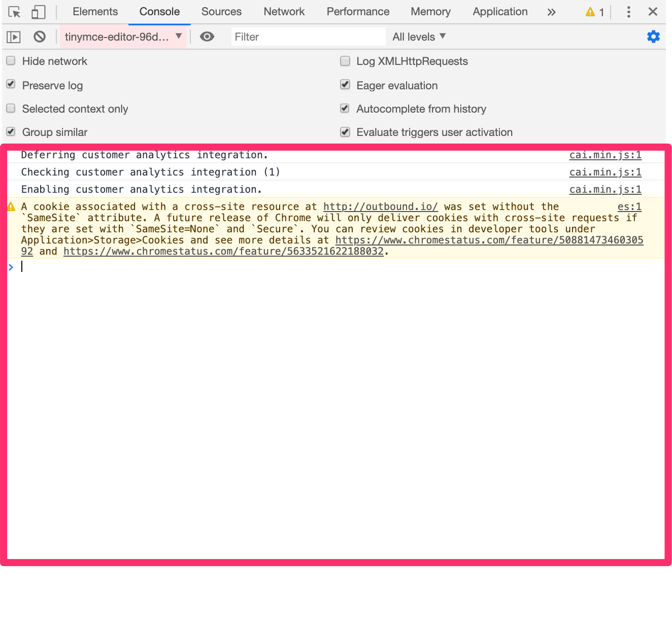
Task: Open the DevTools three-dot menu
Action: point(628,12)
